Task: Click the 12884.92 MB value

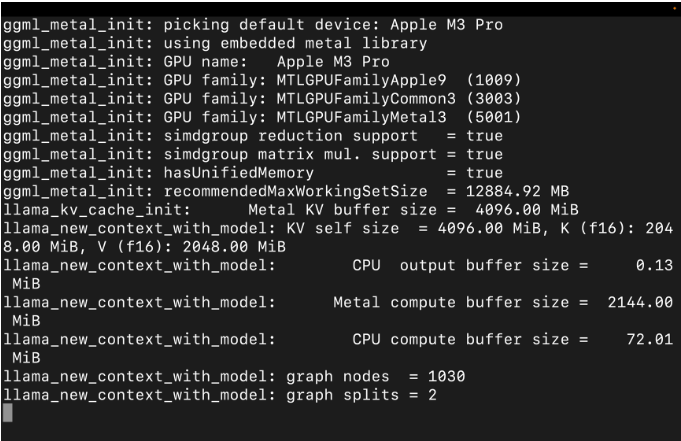Action: (x=517, y=192)
